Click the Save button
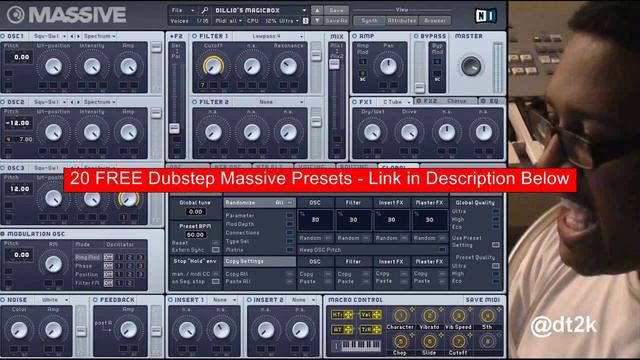640x360 pixels. pyautogui.click(x=336, y=10)
